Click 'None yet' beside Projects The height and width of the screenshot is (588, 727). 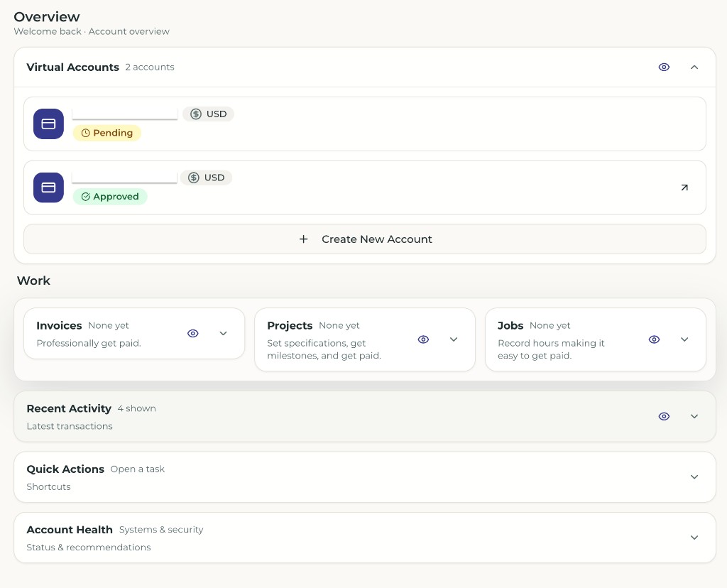coord(339,325)
